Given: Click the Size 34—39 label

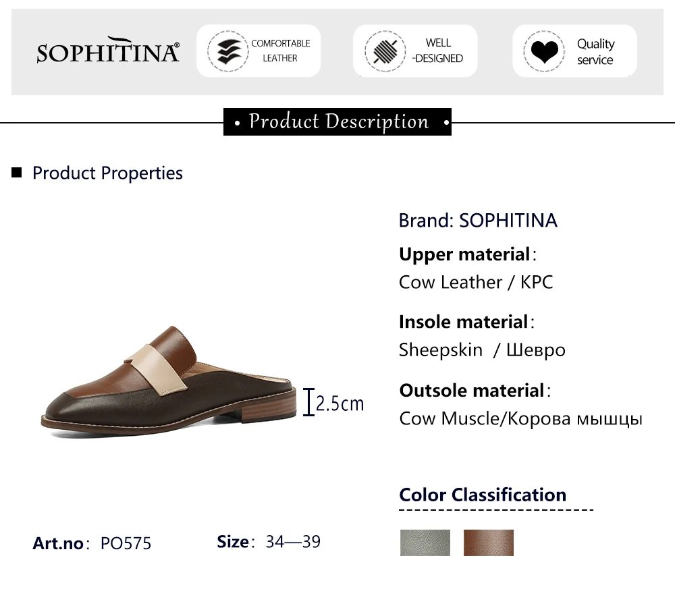Looking at the screenshot, I should pyautogui.click(x=269, y=542).
